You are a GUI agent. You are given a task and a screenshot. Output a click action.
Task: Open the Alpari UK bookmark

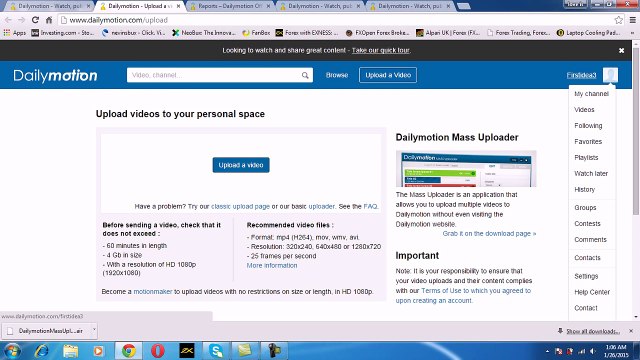pos(448,33)
